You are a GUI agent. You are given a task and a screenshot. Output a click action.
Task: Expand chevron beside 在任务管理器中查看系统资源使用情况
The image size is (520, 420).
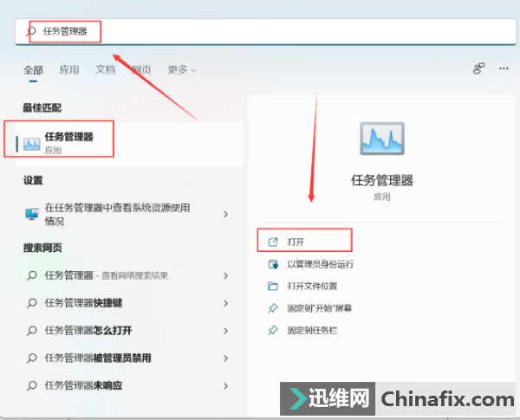pyautogui.click(x=226, y=214)
